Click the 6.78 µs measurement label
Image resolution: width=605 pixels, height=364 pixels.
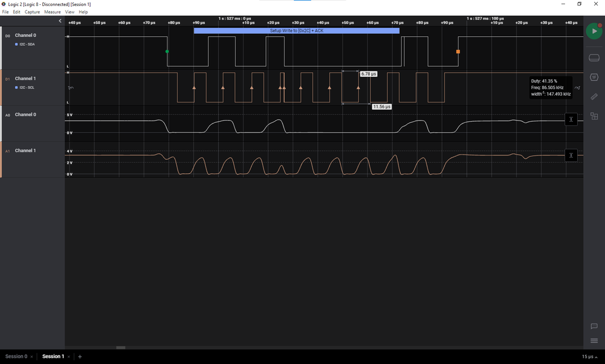click(x=368, y=74)
